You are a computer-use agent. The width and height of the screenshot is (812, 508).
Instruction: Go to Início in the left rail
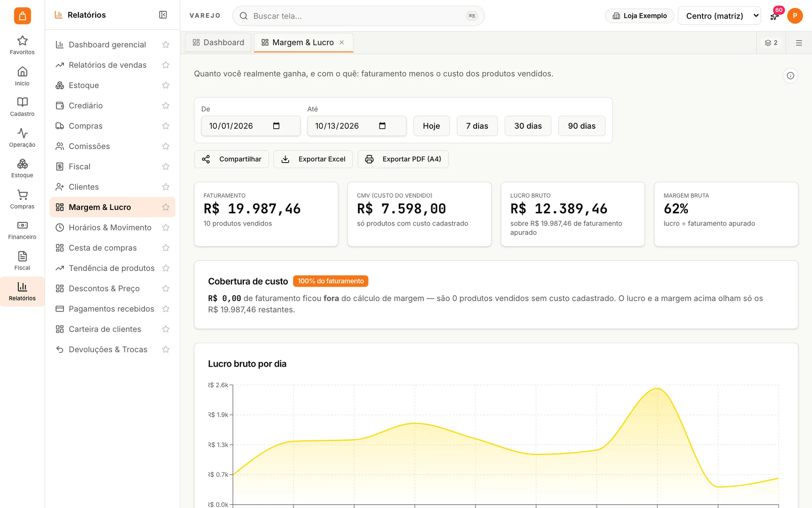(22, 76)
